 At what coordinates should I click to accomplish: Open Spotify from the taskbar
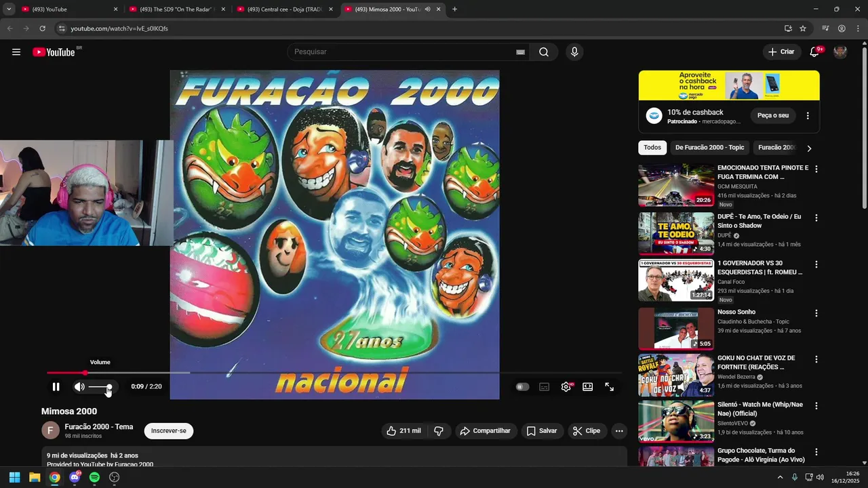[94, 477]
